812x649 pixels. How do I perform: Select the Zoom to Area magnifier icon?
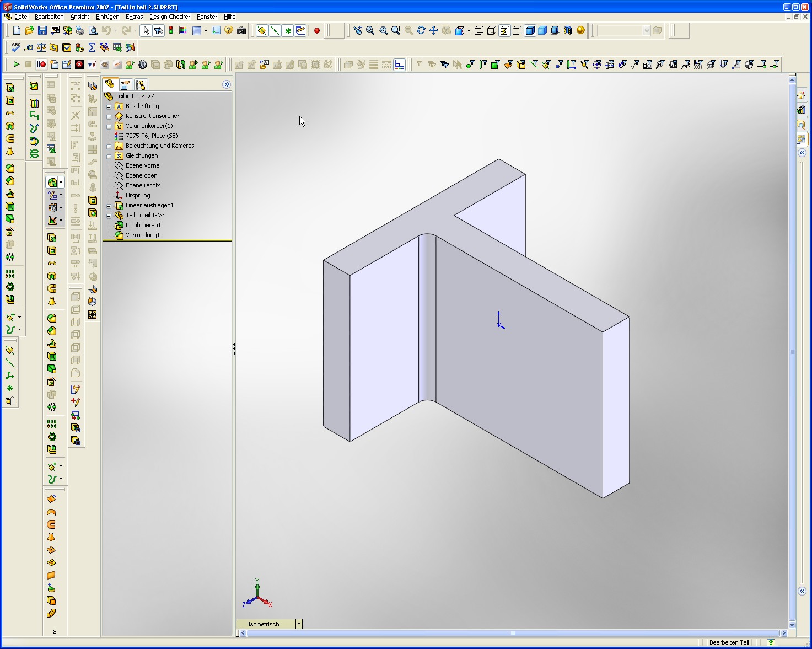click(x=383, y=30)
